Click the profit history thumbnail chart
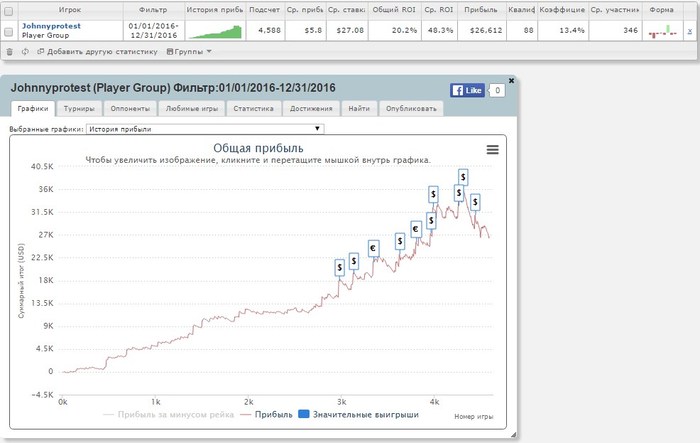700x443 pixels. [x=215, y=31]
